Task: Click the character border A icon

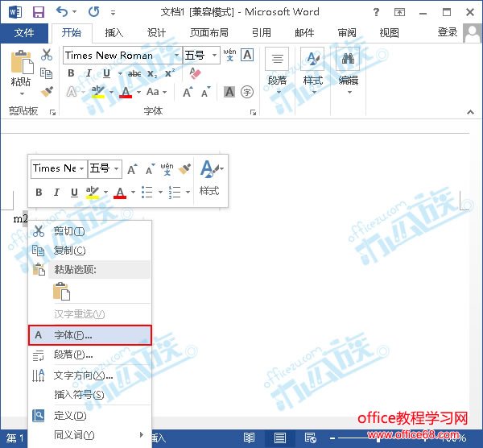Action: [x=247, y=55]
